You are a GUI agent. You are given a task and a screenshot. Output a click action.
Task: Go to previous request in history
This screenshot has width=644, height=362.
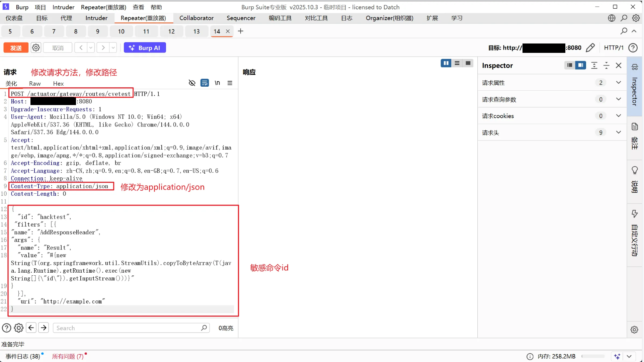tap(81, 48)
